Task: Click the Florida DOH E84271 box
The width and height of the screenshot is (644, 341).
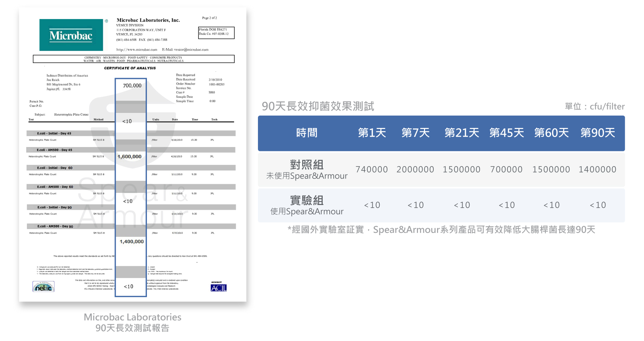Action: [x=216, y=33]
